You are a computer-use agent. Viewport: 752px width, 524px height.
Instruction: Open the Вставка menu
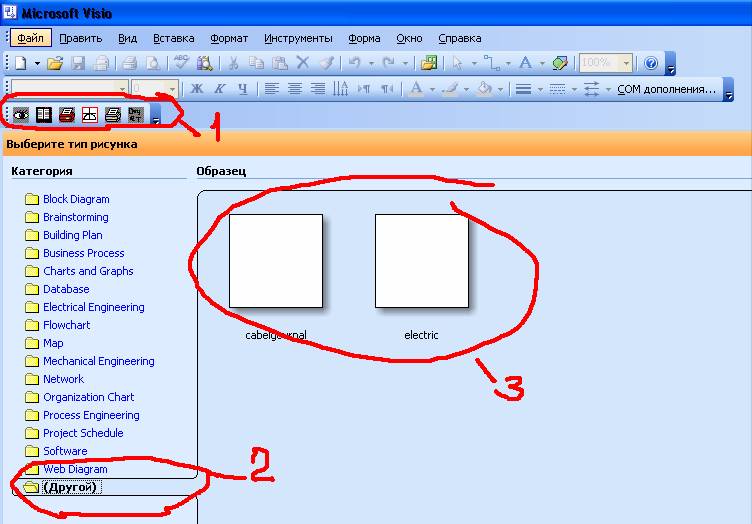[174, 38]
